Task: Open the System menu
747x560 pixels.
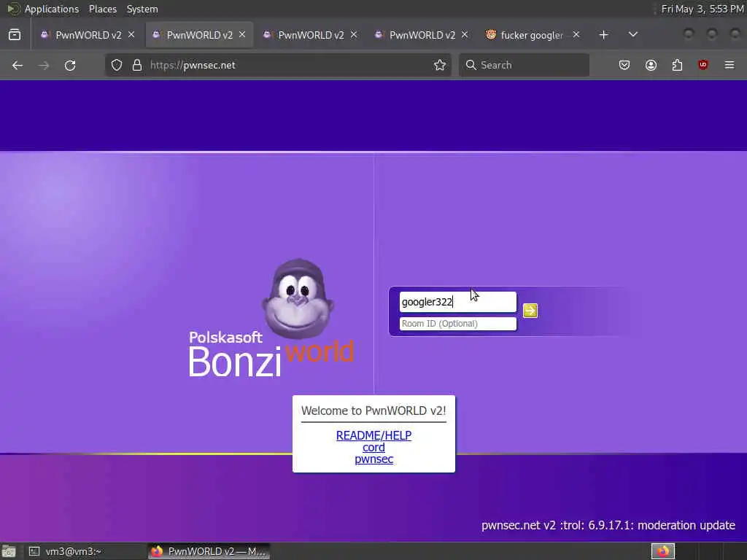Action: (142, 9)
